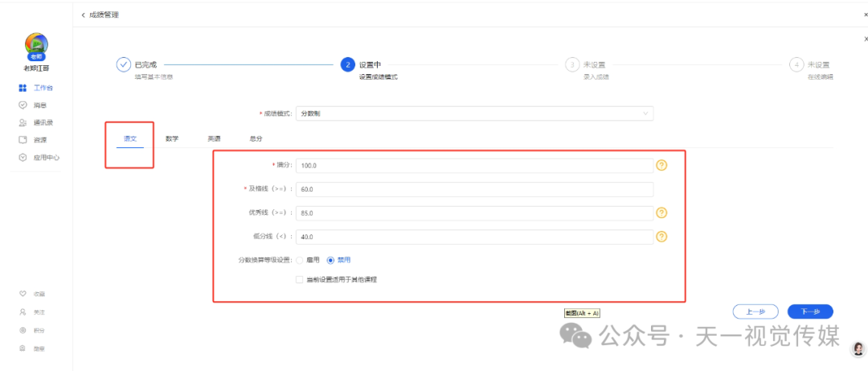Click the step 1 checkmark circle

pyautogui.click(x=123, y=65)
